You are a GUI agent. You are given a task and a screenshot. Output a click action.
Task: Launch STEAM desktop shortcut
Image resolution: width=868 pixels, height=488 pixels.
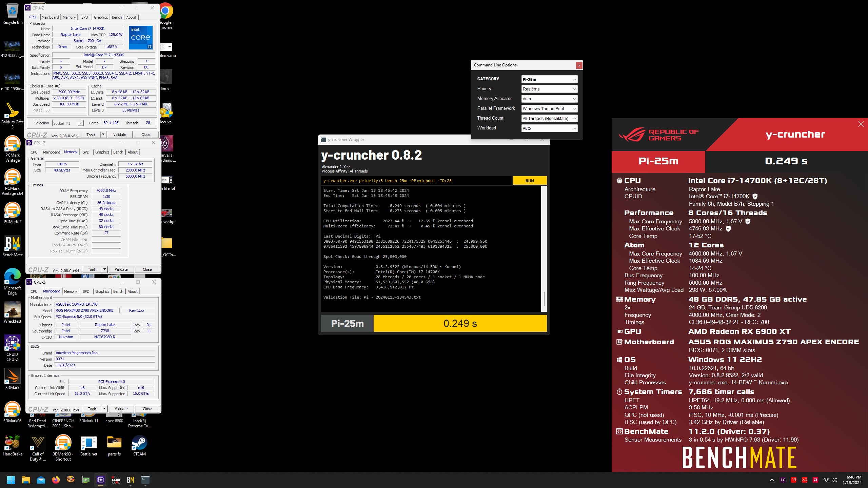139,445
